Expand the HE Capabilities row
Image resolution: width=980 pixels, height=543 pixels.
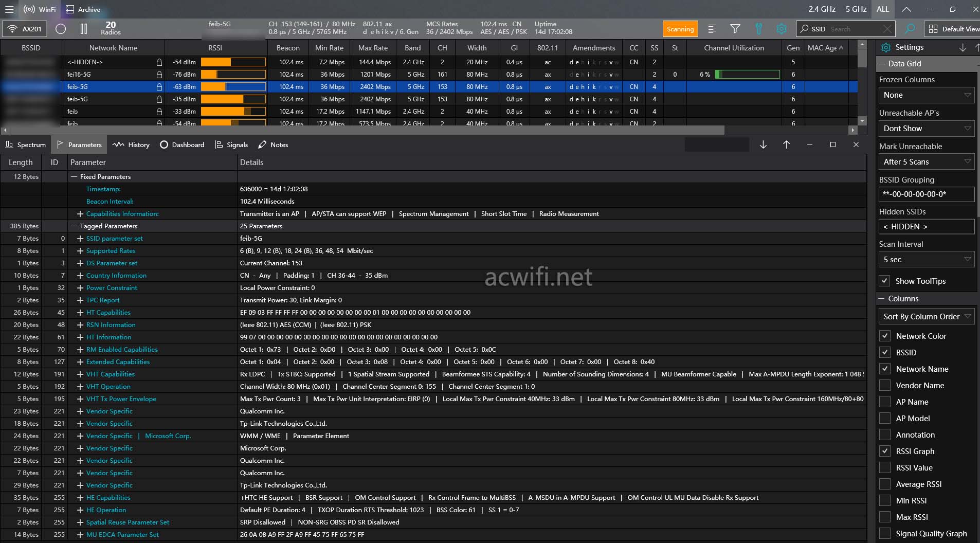click(x=80, y=497)
